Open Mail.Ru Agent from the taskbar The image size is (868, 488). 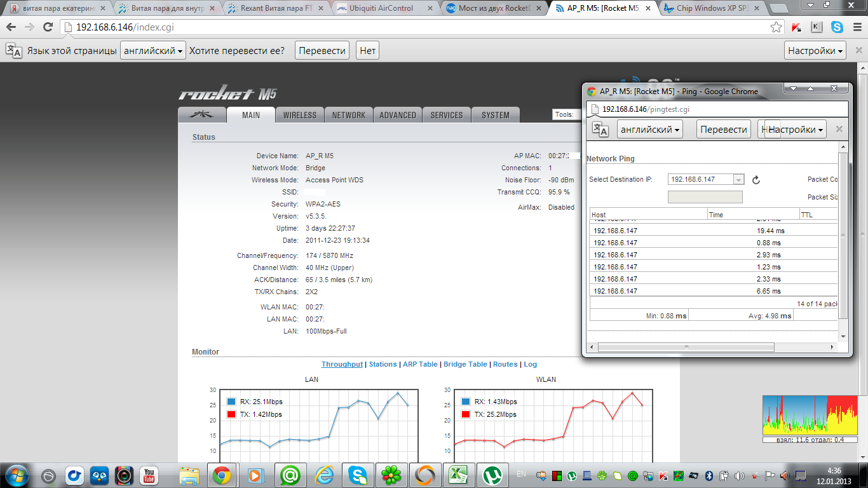(x=289, y=475)
